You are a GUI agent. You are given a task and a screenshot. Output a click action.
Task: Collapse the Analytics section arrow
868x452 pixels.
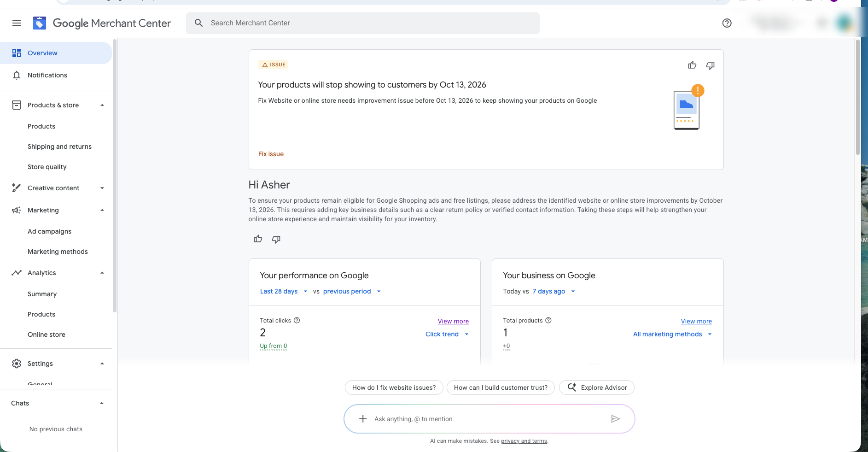[102, 273]
